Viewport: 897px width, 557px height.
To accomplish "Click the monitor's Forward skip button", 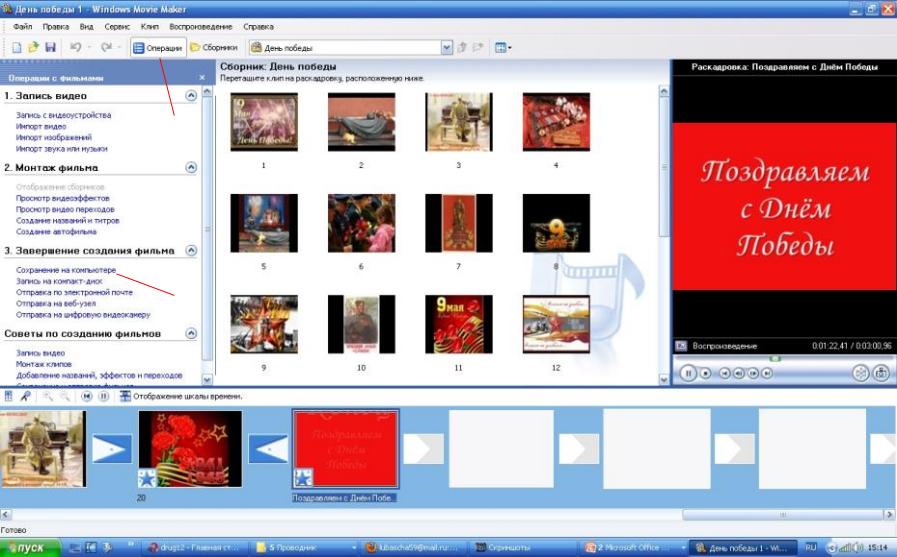I will click(767, 373).
